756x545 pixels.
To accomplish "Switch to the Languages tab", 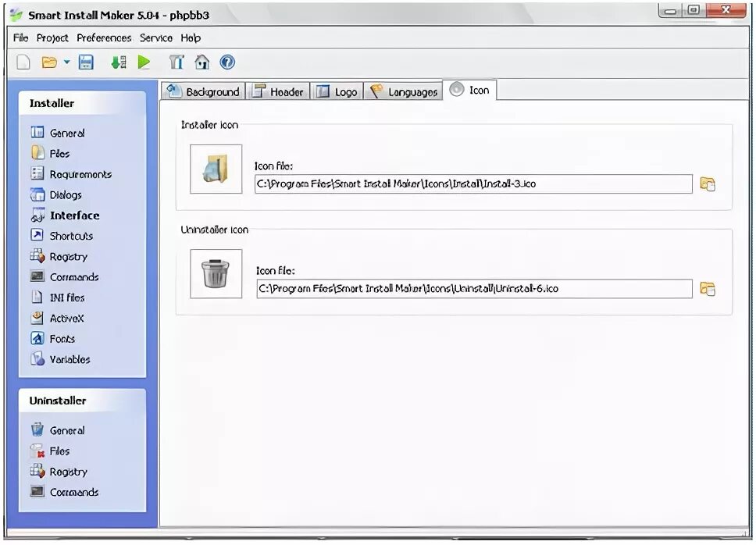I will (x=403, y=91).
